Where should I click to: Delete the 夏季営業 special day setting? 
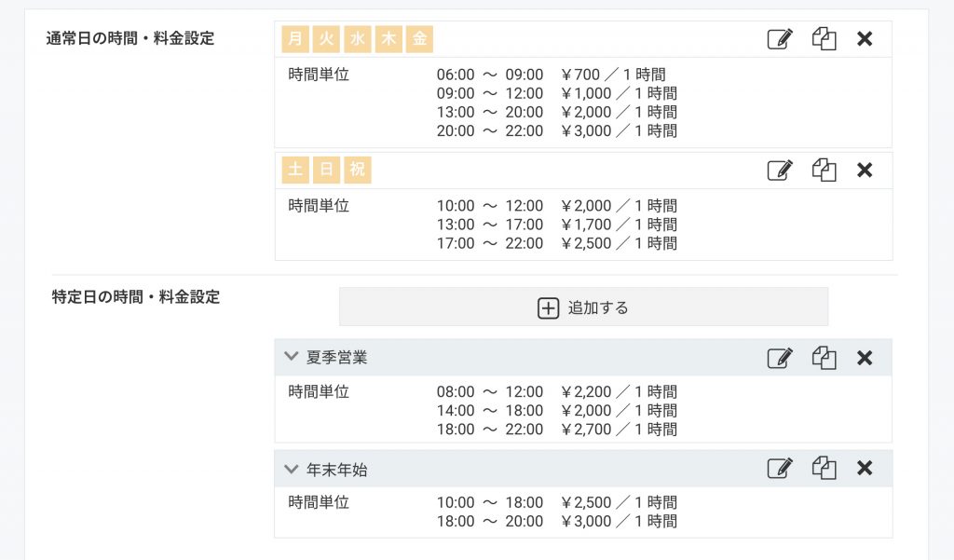click(x=865, y=358)
